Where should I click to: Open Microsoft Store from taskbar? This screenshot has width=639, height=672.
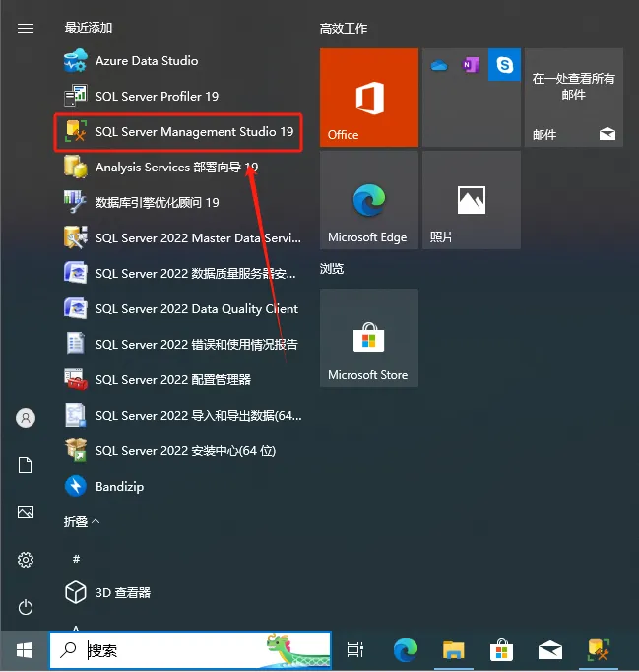(501, 650)
